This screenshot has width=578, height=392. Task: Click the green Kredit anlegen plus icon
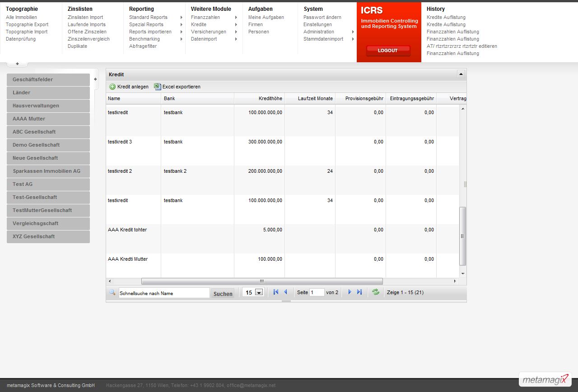coord(112,87)
